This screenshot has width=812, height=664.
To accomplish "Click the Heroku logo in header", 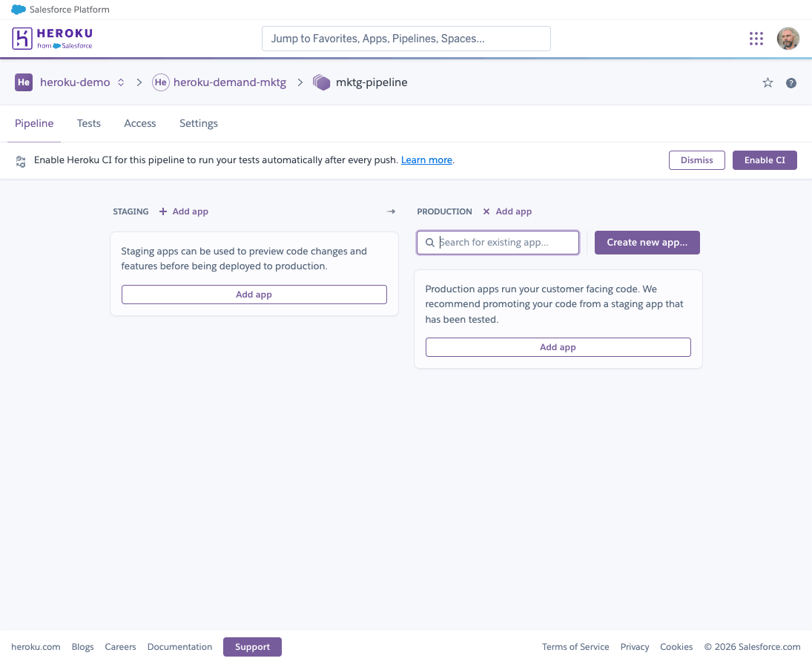I will [x=53, y=39].
